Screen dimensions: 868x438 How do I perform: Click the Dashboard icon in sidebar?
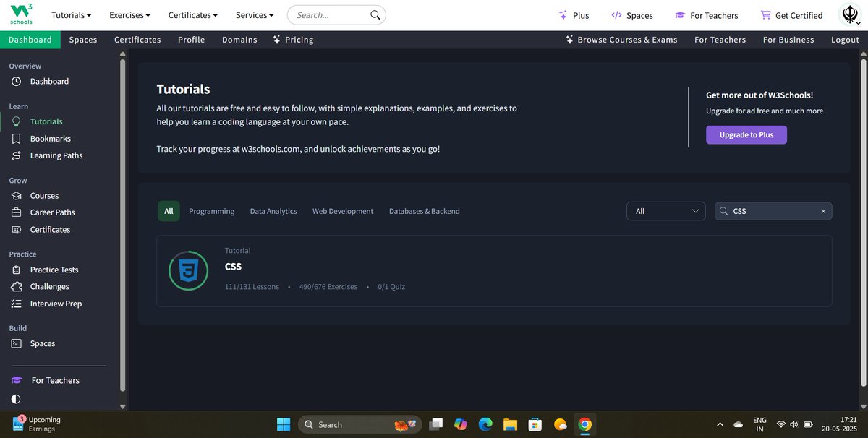coord(16,82)
